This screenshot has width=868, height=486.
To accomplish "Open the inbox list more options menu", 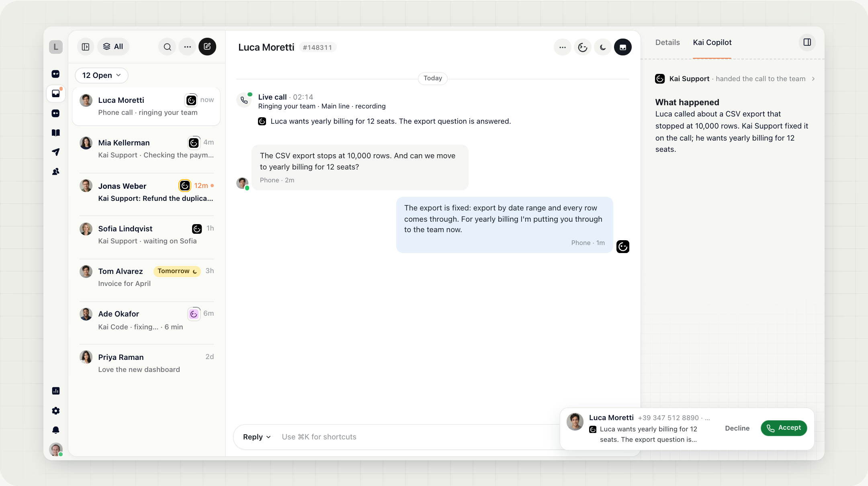I will tap(187, 47).
